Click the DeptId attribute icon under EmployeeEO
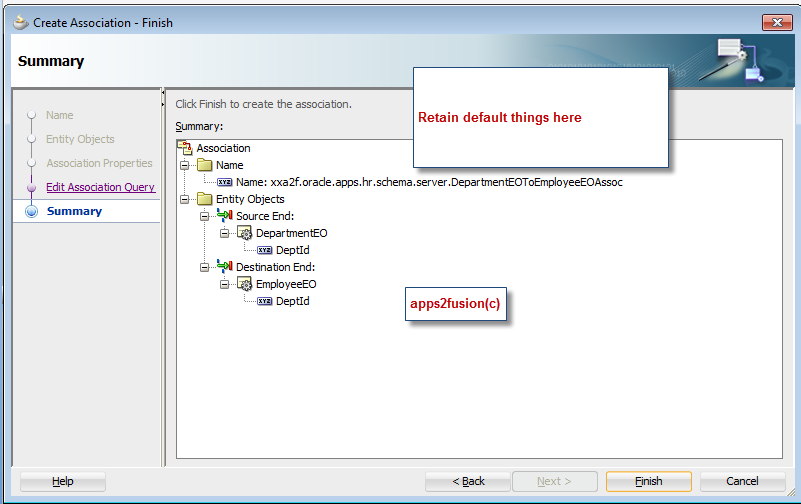Image resolution: width=801 pixels, height=504 pixels. 265,301
